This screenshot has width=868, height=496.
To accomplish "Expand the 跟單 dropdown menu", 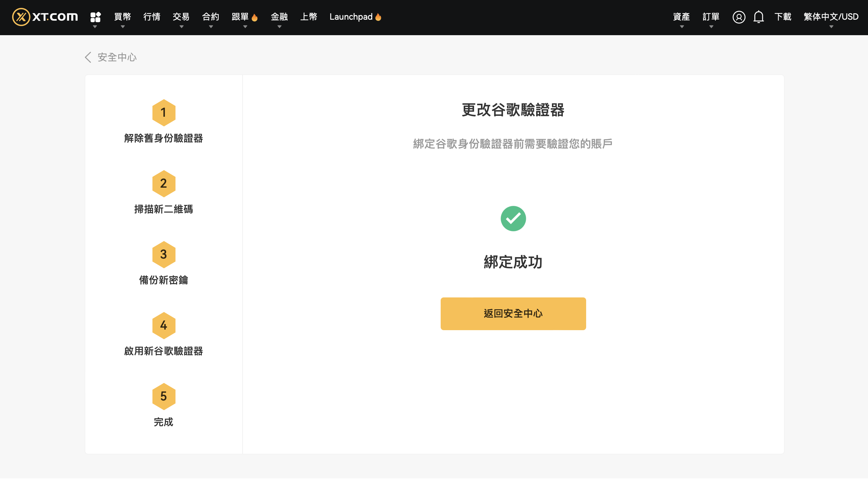I will (x=245, y=17).
